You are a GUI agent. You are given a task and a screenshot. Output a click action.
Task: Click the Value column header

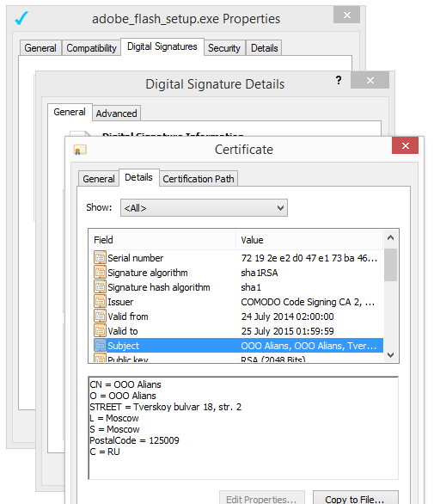(x=309, y=240)
